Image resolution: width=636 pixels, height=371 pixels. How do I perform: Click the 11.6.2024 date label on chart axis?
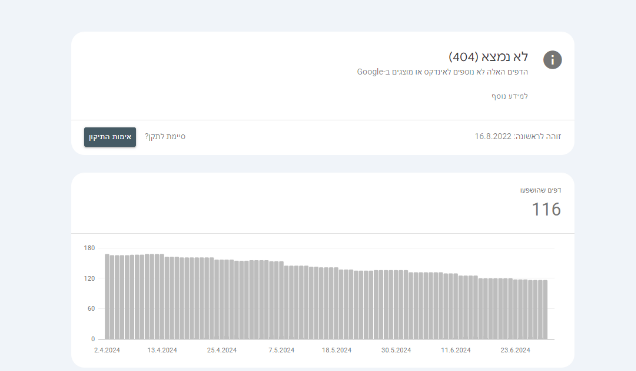pyautogui.click(x=456, y=350)
